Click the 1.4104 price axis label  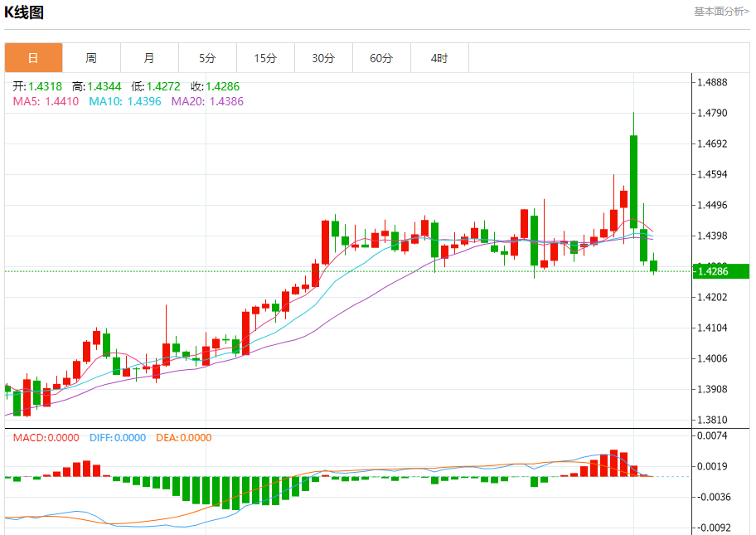pos(712,328)
